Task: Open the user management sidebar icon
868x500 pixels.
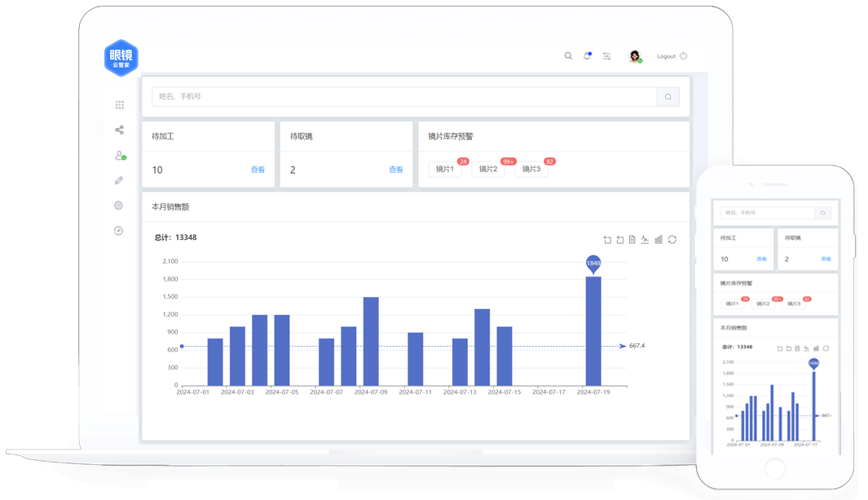Action: 119,155
